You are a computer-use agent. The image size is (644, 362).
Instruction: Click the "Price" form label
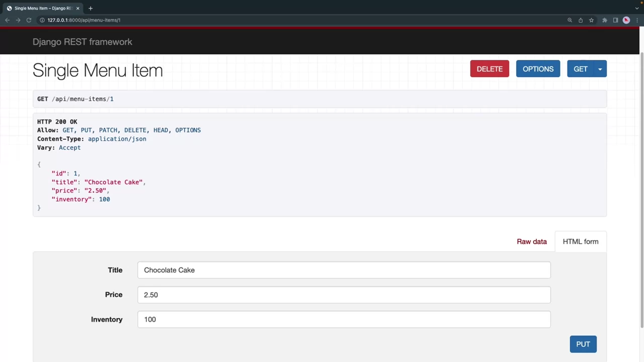(114, 295)
